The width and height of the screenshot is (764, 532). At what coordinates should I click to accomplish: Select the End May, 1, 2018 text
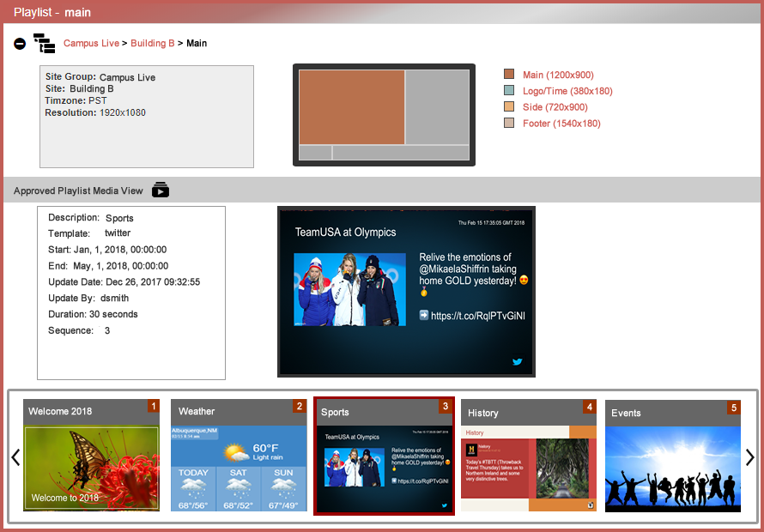pyautogui.click(x=108, y=266)
